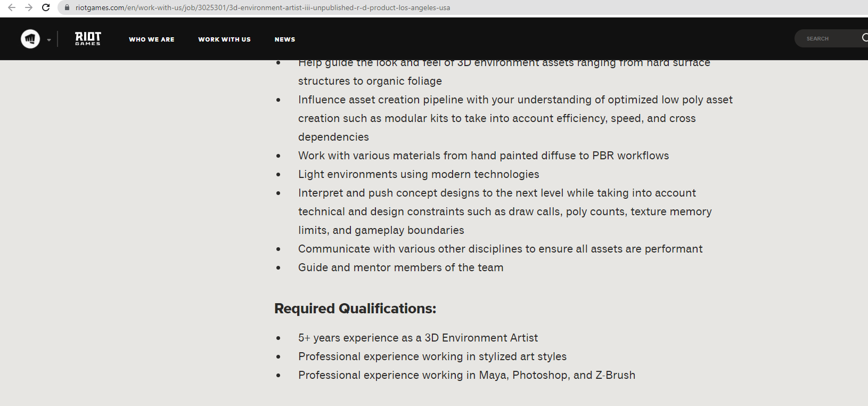Click the 'Guide and mentor members' bullet text
This screenshot has width=868, height=406.
pos(400,267)
